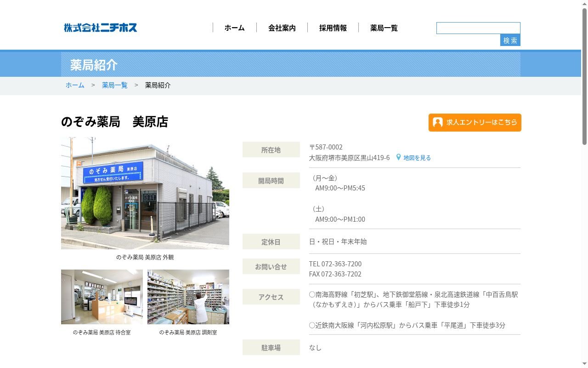Open the 調剤室 dispensing room photo

[188, 297]
